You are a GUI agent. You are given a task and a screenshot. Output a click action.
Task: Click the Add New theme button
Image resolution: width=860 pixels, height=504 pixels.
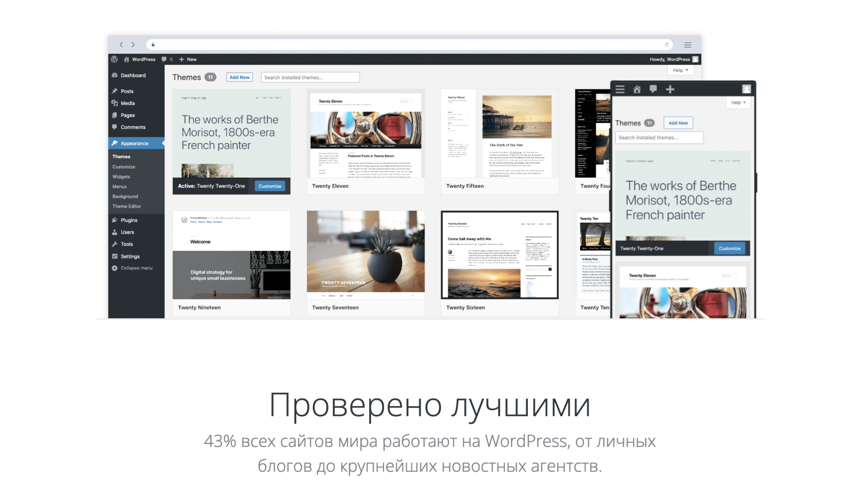click(238, 77)
